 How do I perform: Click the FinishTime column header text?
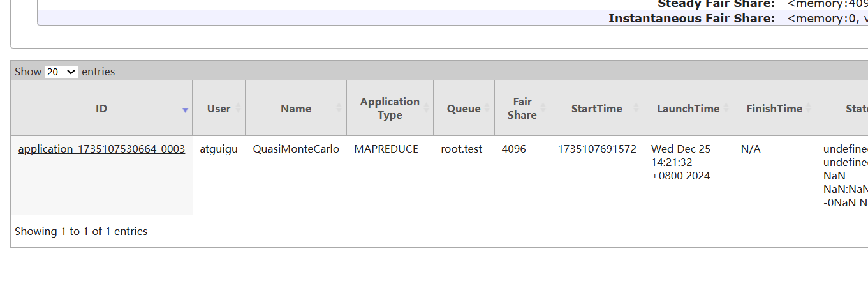[774, 109]
